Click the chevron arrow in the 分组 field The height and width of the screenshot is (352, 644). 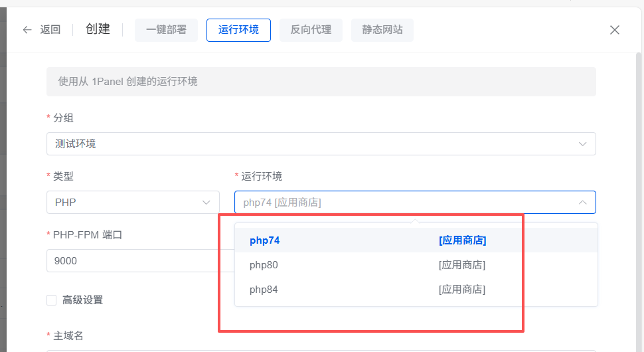583,144
